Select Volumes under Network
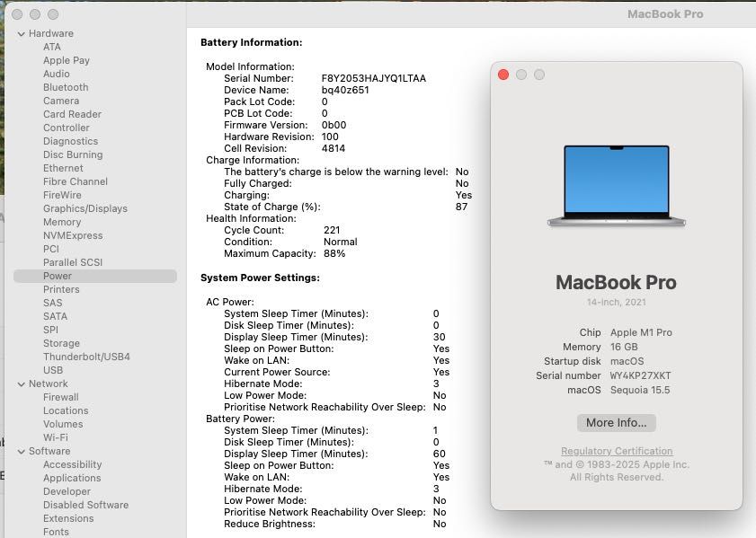This screenshot has width=756, height=538. (63, 424)
